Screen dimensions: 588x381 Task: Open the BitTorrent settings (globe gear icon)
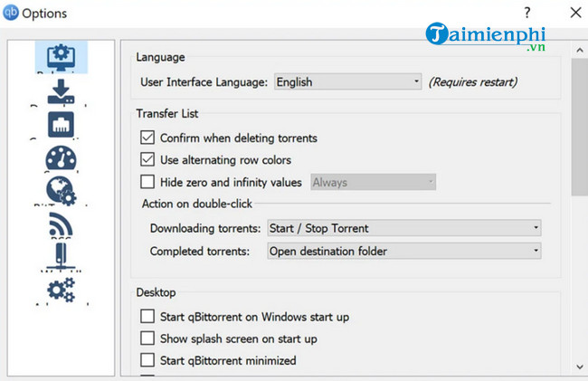tap(62, 191)
